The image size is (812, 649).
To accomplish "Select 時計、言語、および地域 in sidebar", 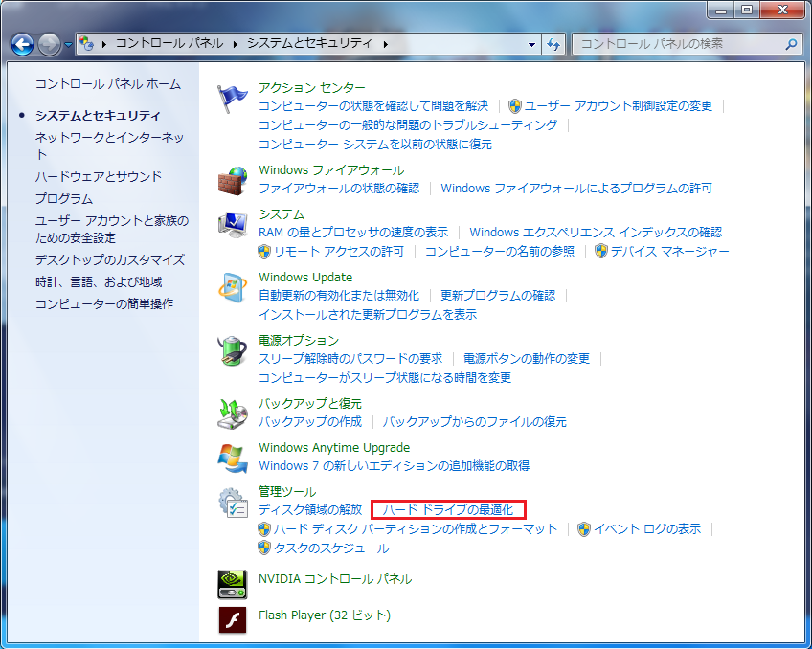I will [x=99, y=282].
